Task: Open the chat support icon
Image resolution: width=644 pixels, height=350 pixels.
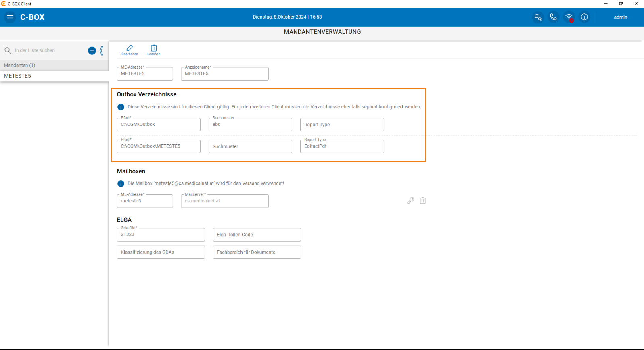Action: pyautogui.click(x=538, y=17)
